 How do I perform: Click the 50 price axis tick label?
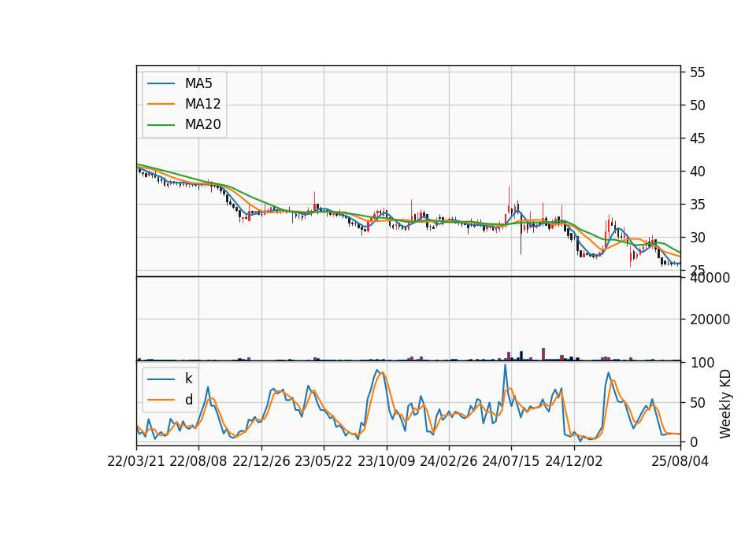point(697,105)
